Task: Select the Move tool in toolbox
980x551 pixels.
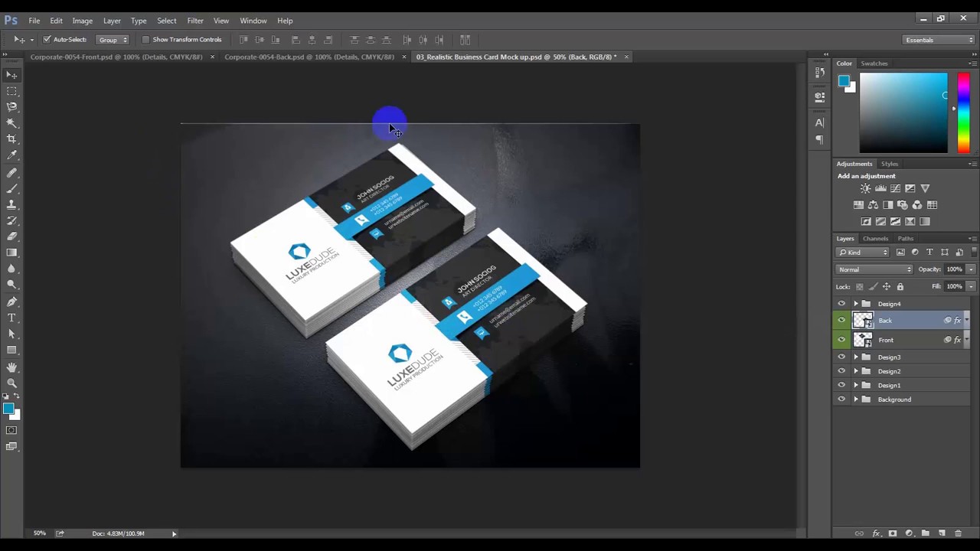Action: pyautogui.click(x=11, y=75)
